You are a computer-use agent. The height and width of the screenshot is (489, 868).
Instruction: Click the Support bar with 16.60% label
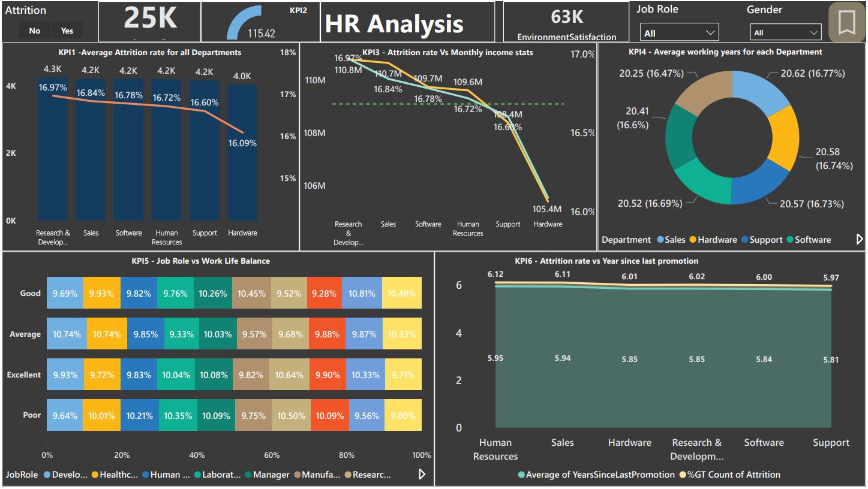pos(205,150)
